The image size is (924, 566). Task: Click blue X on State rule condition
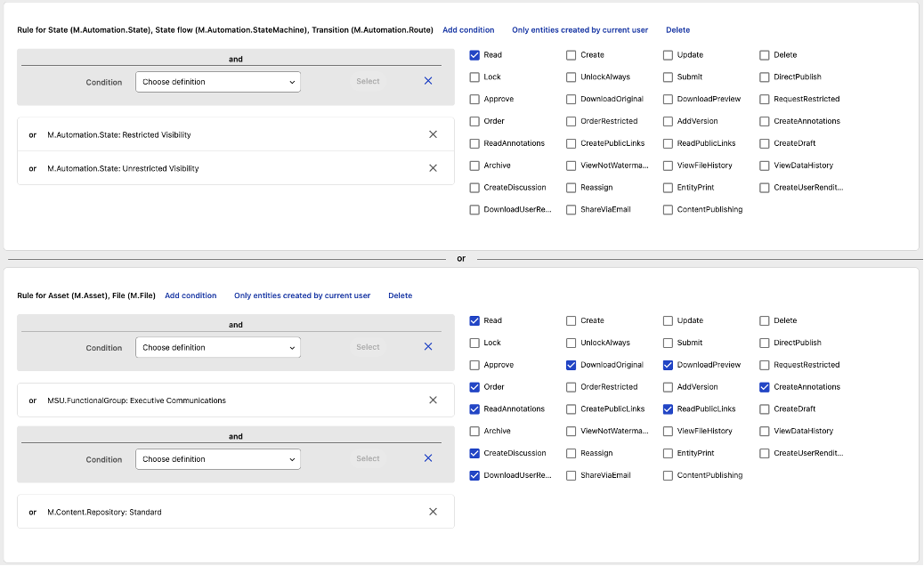coord(428,81)
